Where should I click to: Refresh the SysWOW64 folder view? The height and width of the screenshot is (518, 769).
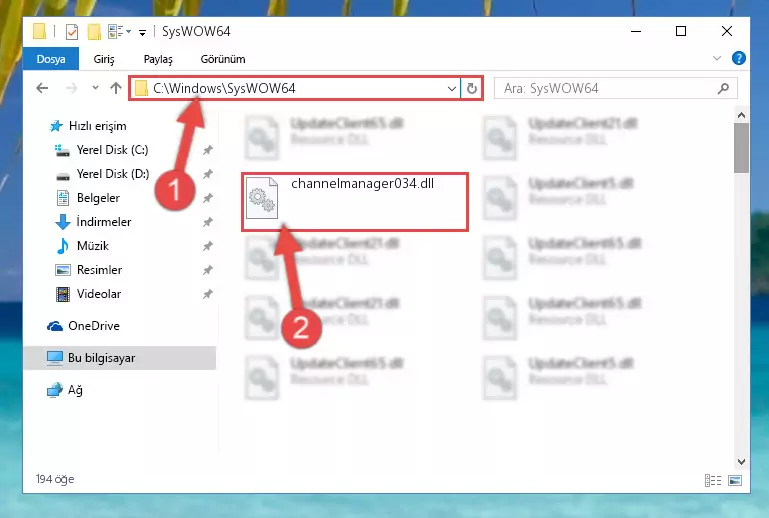pyautogui.click(x=472, y=89)
